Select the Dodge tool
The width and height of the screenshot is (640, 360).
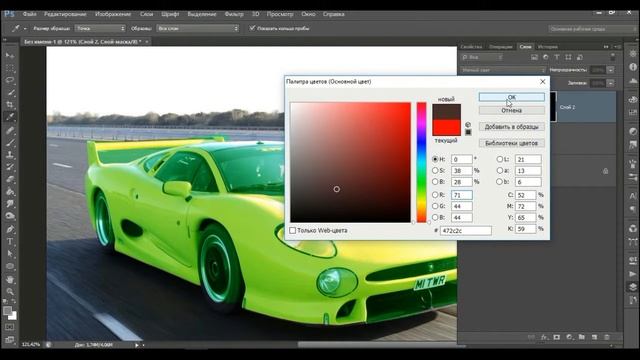pos(10,216)
